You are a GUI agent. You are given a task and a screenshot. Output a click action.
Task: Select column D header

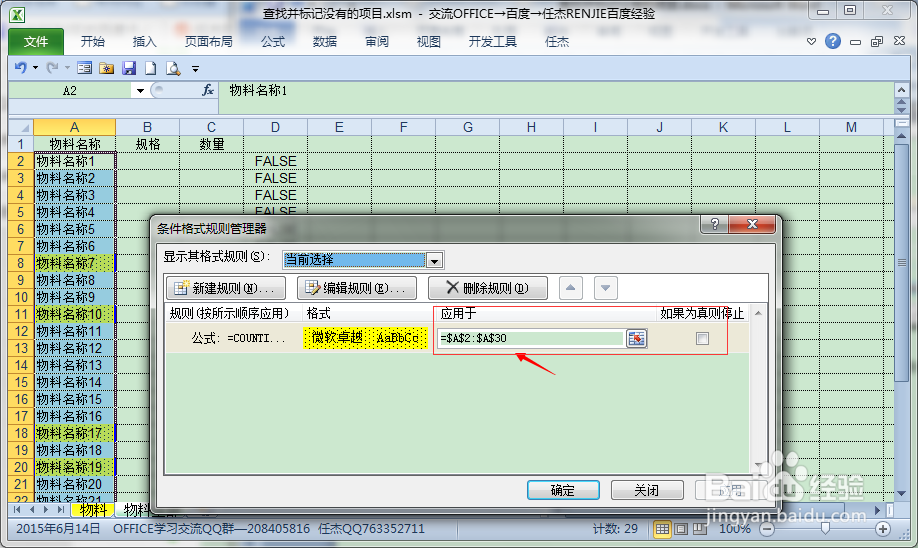coord(275,127)
